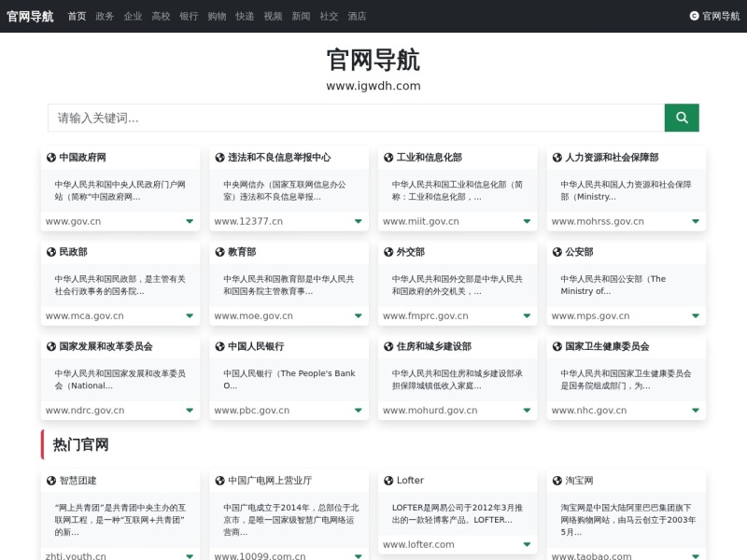747x560 pixels.
Task: Click the circular icon beside top-right 官网导航
Action: [x=694, y=16]
